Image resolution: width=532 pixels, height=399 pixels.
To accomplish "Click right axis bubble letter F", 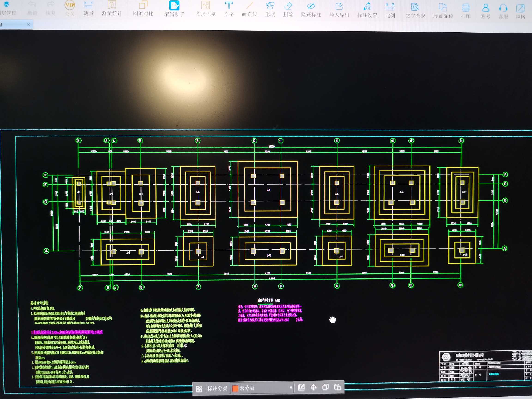I will click(x=505, y=174).
